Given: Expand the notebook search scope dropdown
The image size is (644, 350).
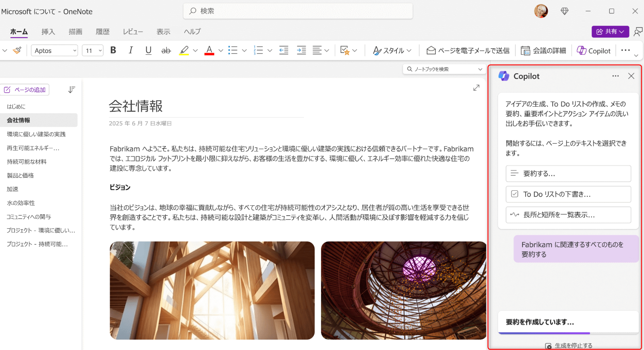Looking at the screenshot, I should [x=481, y=69].
